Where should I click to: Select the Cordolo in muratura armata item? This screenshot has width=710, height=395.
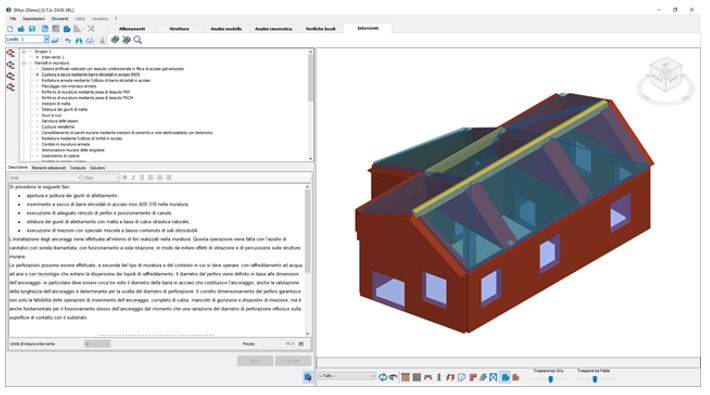(66, 144)
